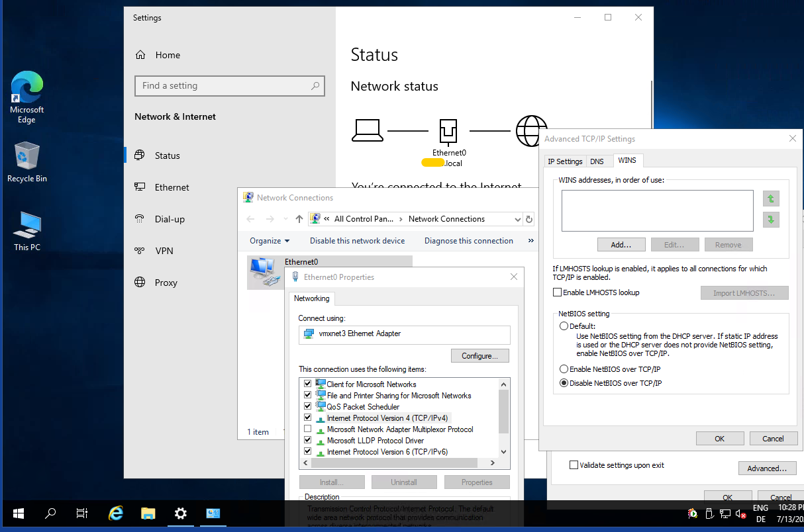The width and height of the screenshot is (804, 532).
Task: Switch to the IP Settings tab
Action: click(x=565, y=161)
